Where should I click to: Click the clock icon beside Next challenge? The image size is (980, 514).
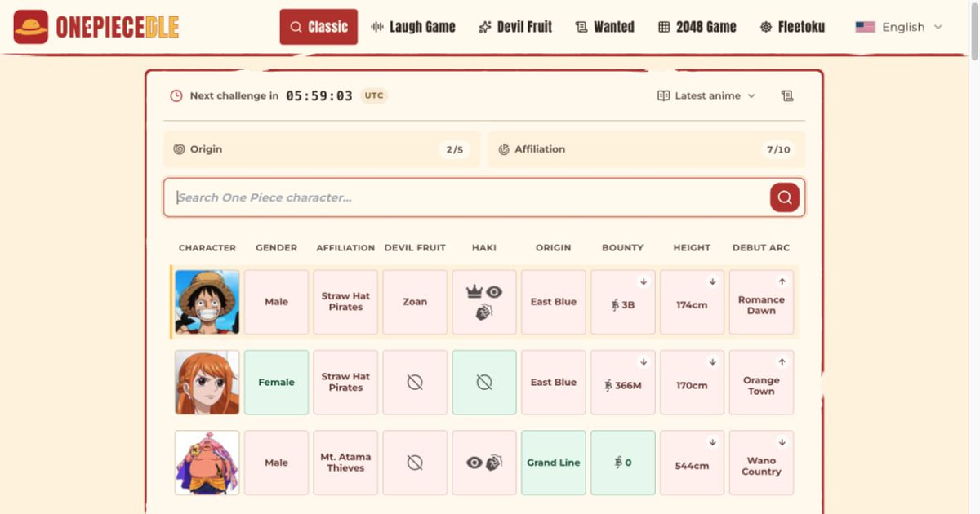tap(176, 95)
